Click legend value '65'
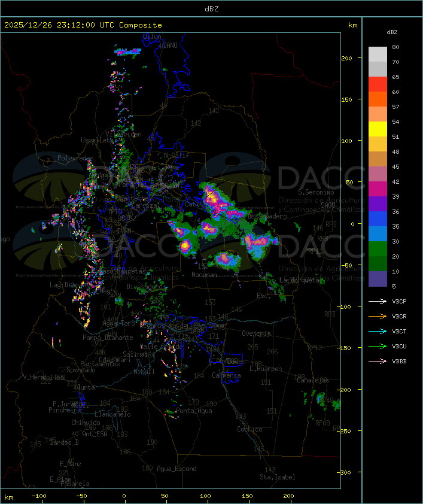Screen dimensions: 423x504 click(x=395, y=77)
